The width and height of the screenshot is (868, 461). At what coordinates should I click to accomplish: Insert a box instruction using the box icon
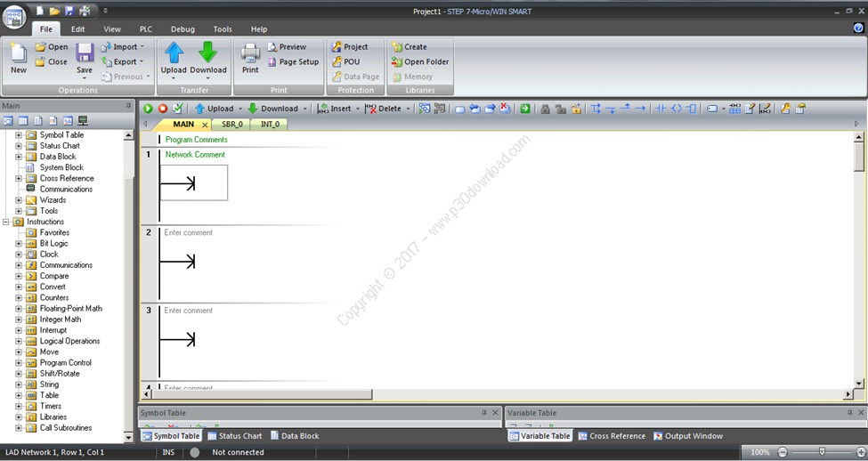click(691, 109)
